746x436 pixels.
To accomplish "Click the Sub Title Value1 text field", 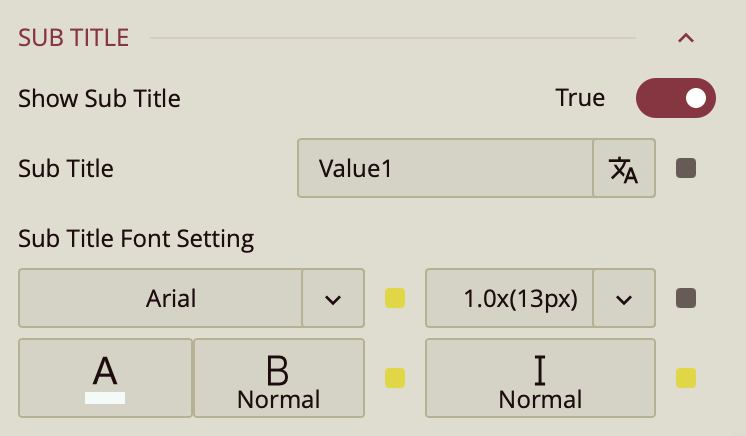I will pos(445,169).
